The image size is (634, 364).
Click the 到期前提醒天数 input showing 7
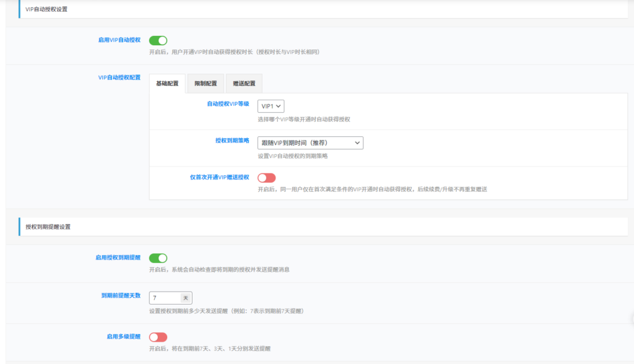(x=164, y=297)
